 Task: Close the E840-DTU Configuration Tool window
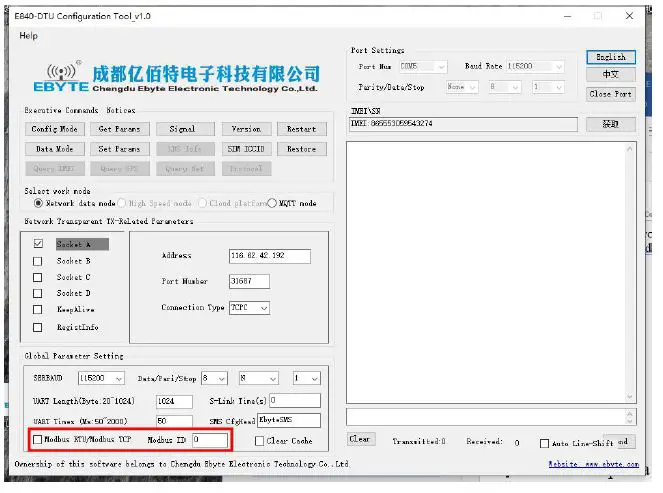[x=629, y=16]
